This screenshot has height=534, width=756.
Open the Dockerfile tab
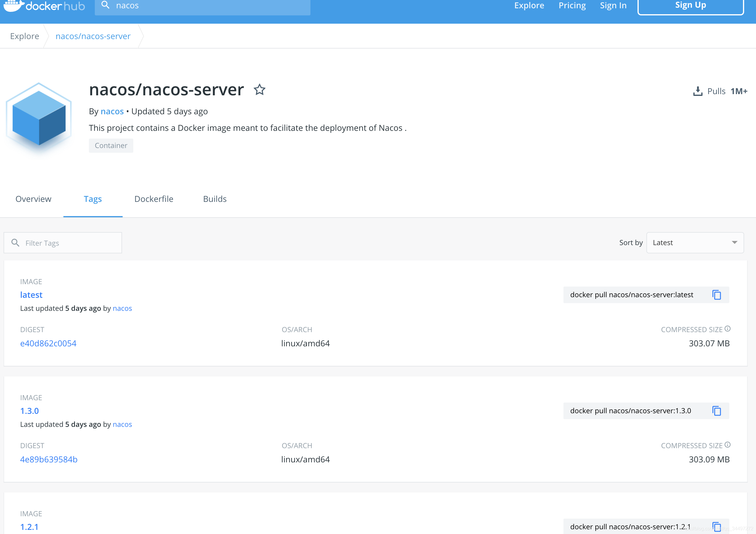154,199
